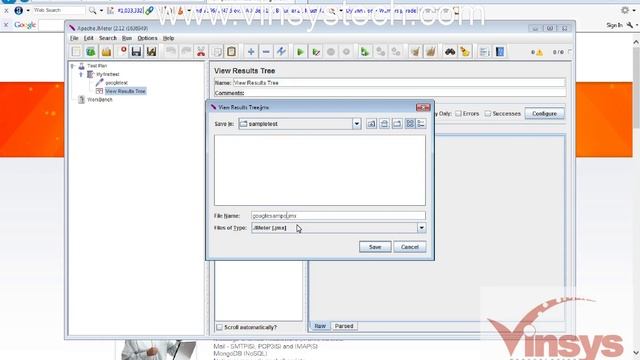Collapse the Test Plan tree node
640x360 pixels.
73,66
